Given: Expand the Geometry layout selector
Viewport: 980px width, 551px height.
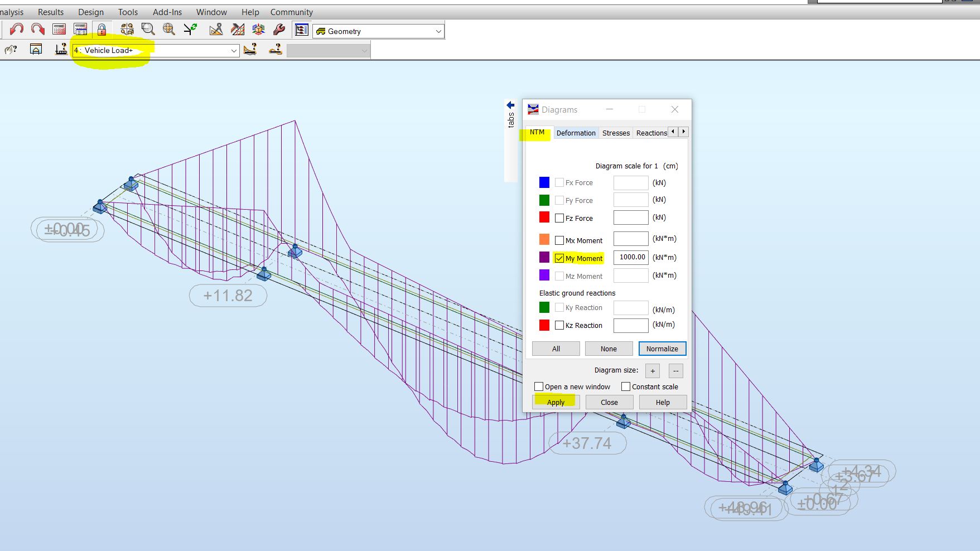Looking at the screenshot, I should (438, 31).
